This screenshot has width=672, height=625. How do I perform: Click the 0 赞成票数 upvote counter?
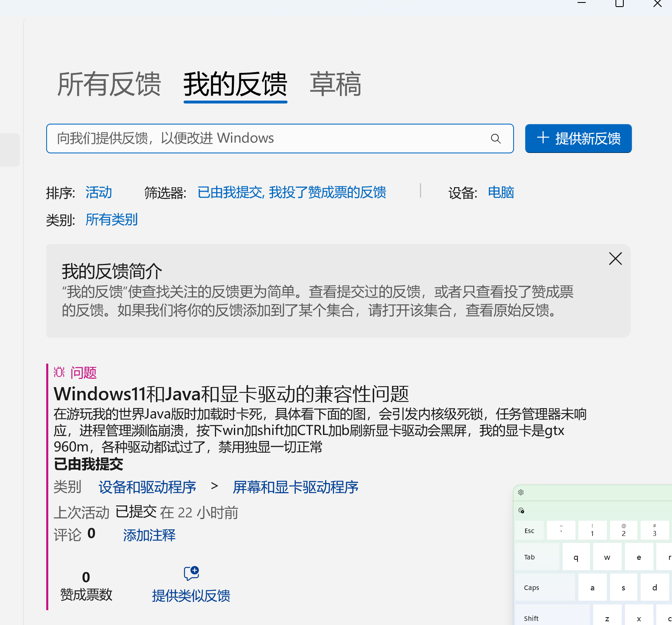pyautogui.click(x=86, y=586)
